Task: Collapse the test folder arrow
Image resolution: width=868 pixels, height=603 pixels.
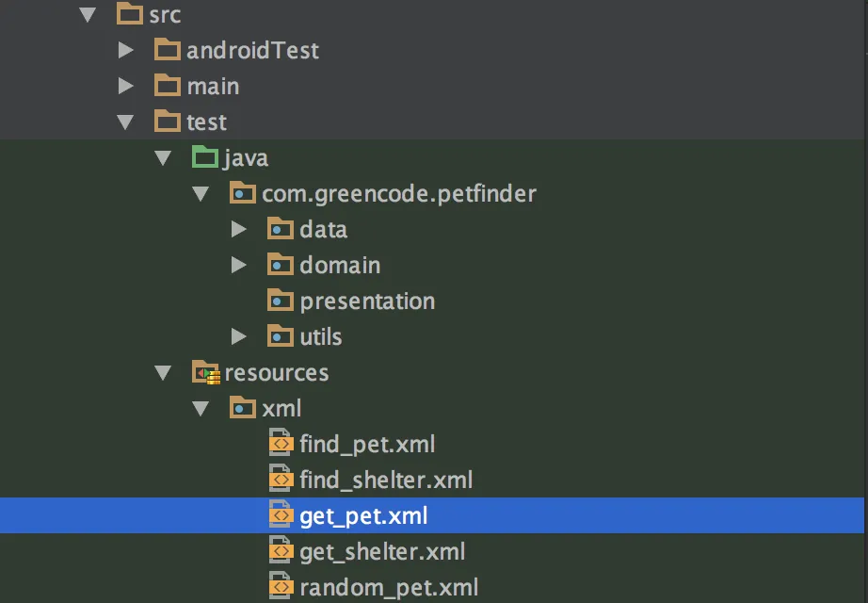Action: point(126,122)
